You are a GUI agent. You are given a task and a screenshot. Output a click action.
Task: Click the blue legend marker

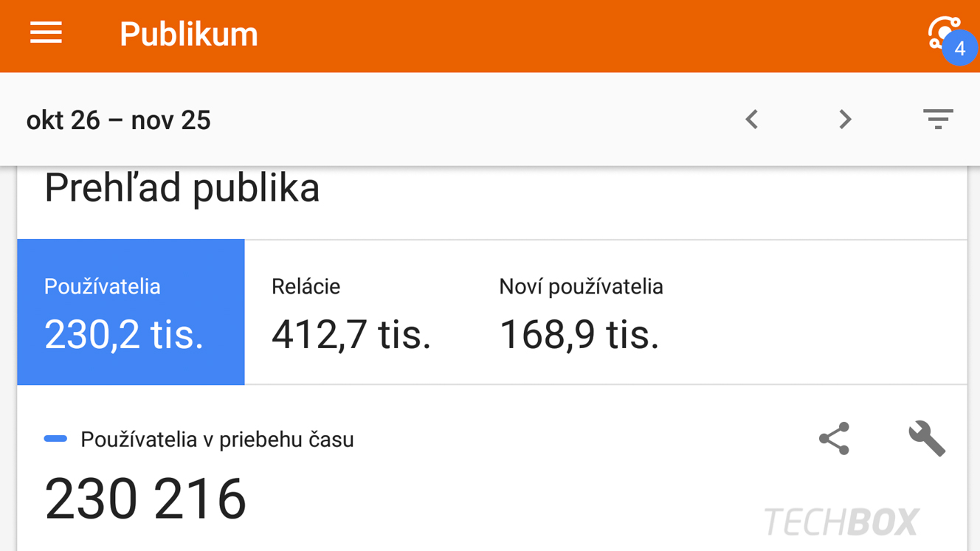55,439
